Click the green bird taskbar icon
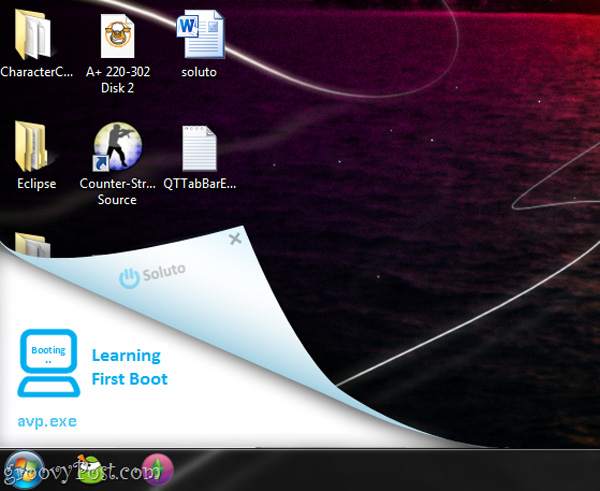The width and height of the screenshot is (600, 491). 93,470
